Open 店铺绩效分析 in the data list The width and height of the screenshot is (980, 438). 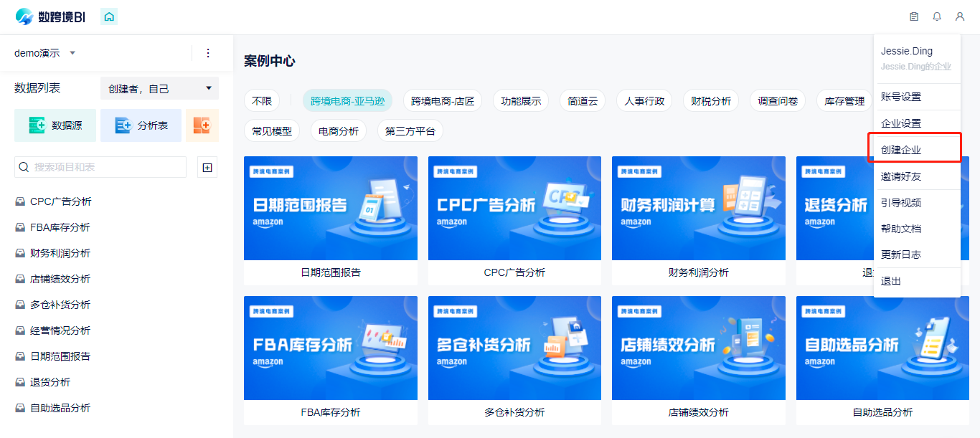coord(60,280)
